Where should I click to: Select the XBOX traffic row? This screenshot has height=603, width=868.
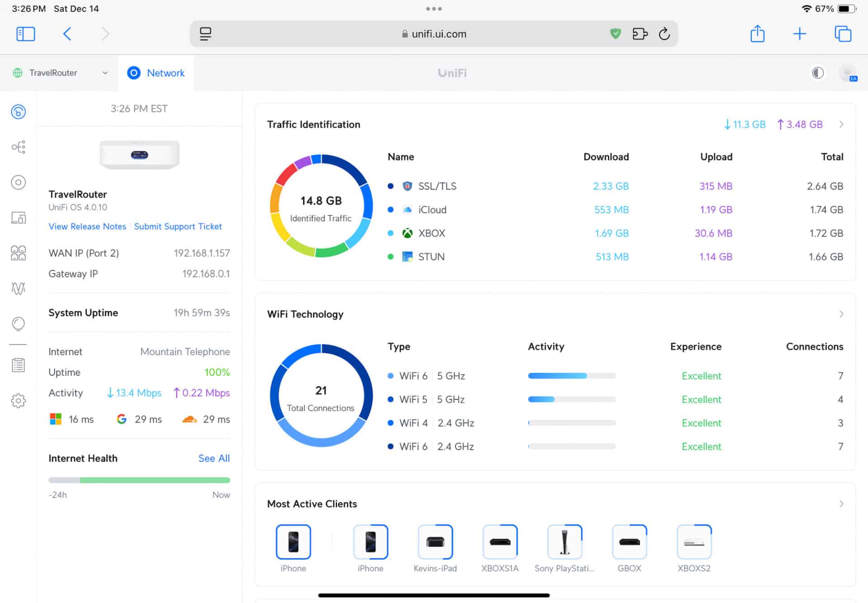point(615,233)
